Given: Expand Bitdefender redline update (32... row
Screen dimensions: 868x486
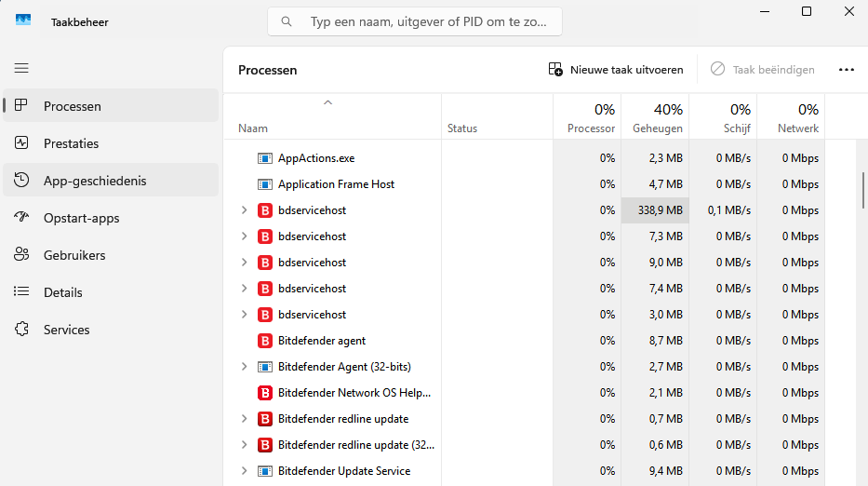Looking at the screenshot, I should click(x=244, y=444).
